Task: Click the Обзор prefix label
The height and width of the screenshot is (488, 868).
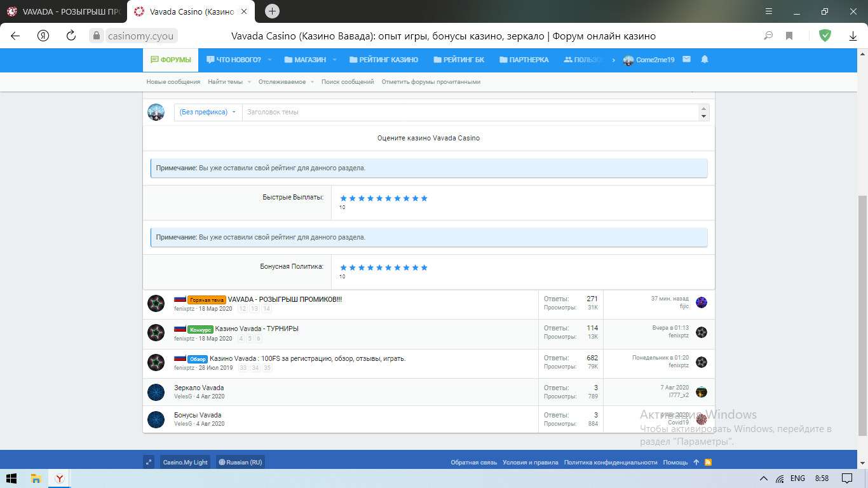Action: tap(198, 359)
